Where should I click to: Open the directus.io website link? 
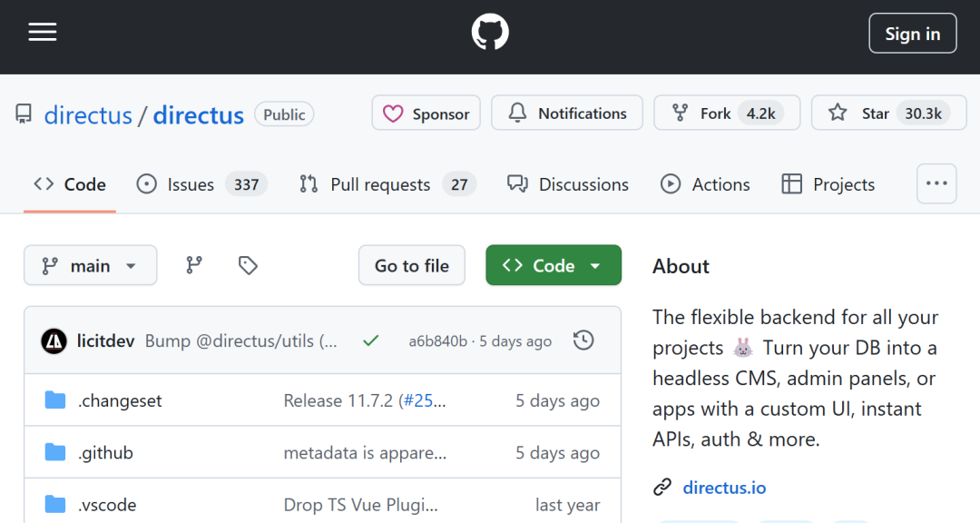click(x=724, y=488)
